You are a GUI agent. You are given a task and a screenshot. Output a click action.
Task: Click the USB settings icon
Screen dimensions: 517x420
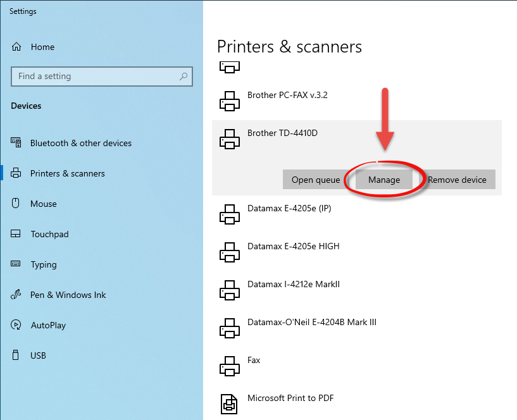point(17,355)
